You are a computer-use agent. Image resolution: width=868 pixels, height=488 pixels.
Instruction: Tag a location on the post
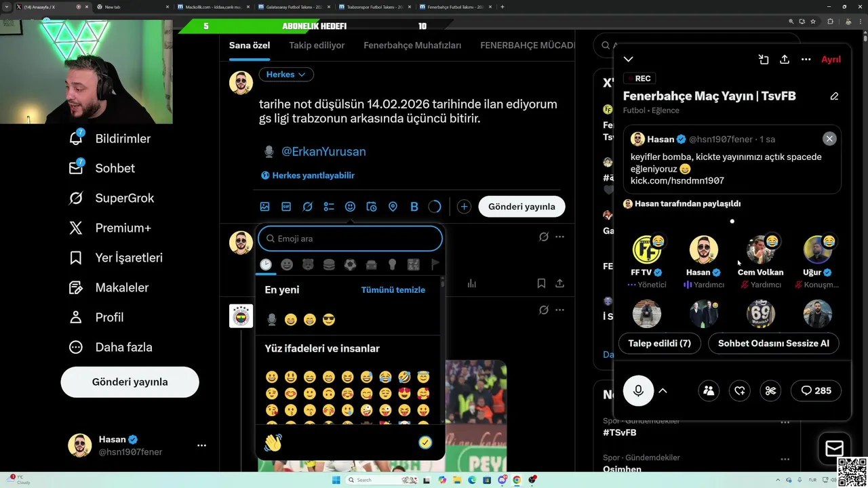click(x=393, y=207)
